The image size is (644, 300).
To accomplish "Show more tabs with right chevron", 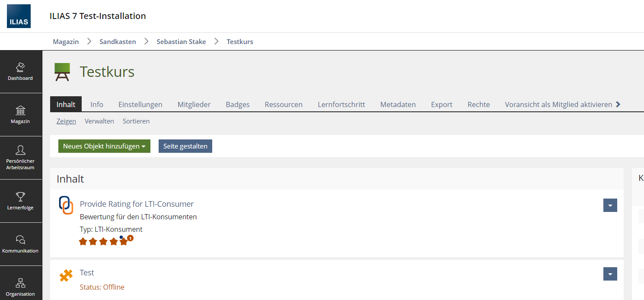I will (618, 104).
